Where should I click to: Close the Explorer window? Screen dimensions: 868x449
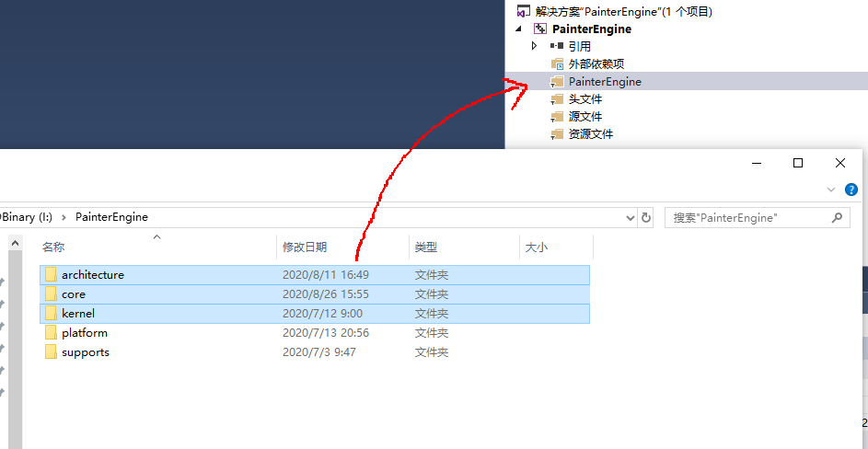click(x=840, y=163)
